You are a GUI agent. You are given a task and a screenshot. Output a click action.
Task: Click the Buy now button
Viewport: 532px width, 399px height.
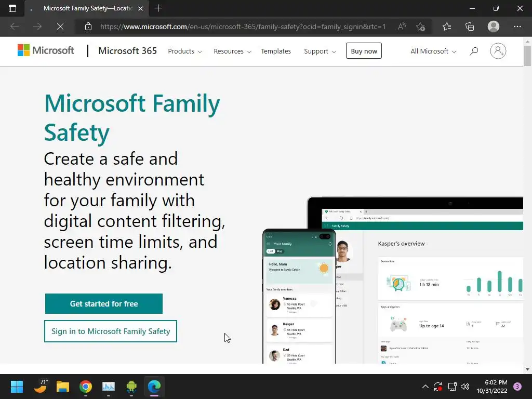pyautogui.click(x=364, y=51)
